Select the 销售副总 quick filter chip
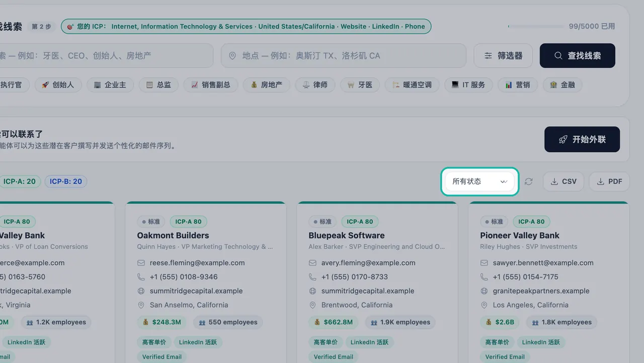The image size is (644, 363). pos(211,85)
